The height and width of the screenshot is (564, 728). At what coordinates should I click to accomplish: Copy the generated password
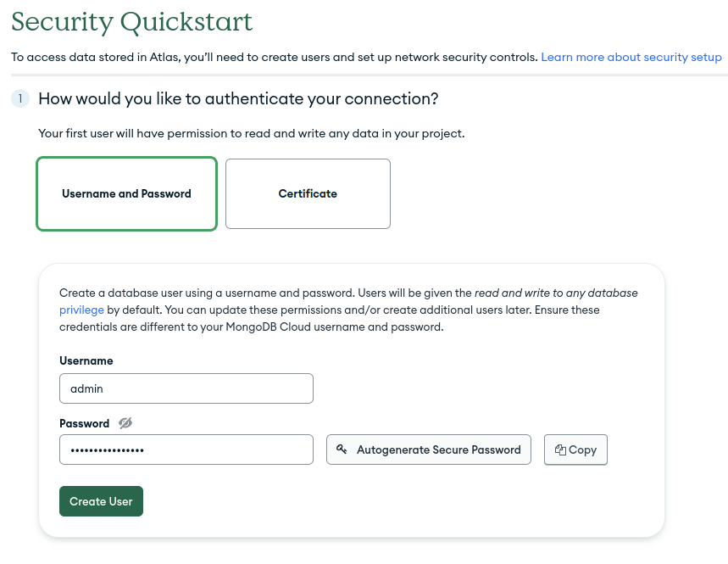click(x=575, y=450)
